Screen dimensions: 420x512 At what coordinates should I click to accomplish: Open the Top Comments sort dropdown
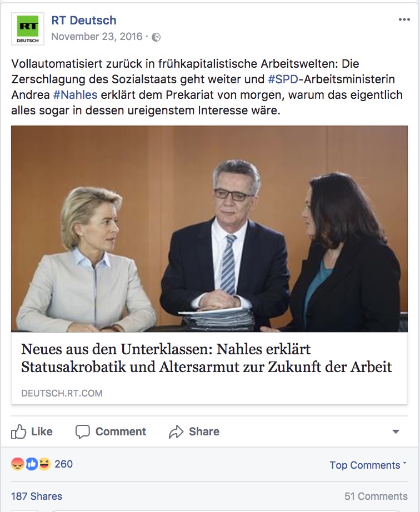coord(368,465)
